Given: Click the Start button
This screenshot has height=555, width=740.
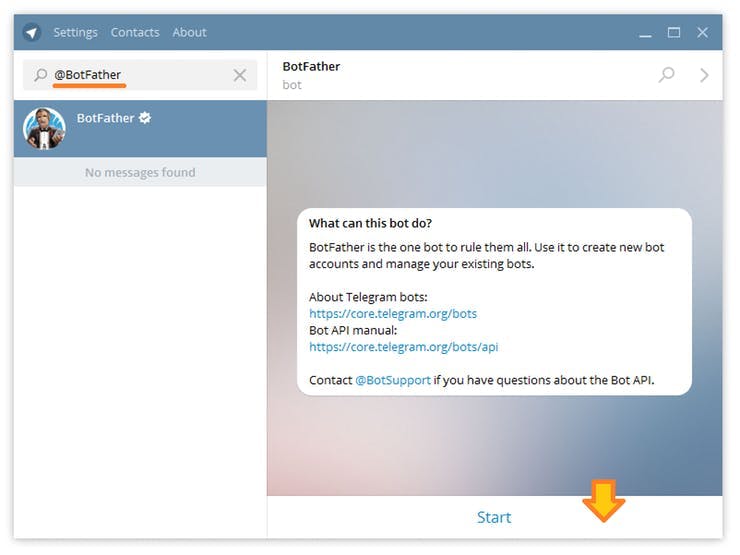Looking at the screenshot, I should point(494,517).
